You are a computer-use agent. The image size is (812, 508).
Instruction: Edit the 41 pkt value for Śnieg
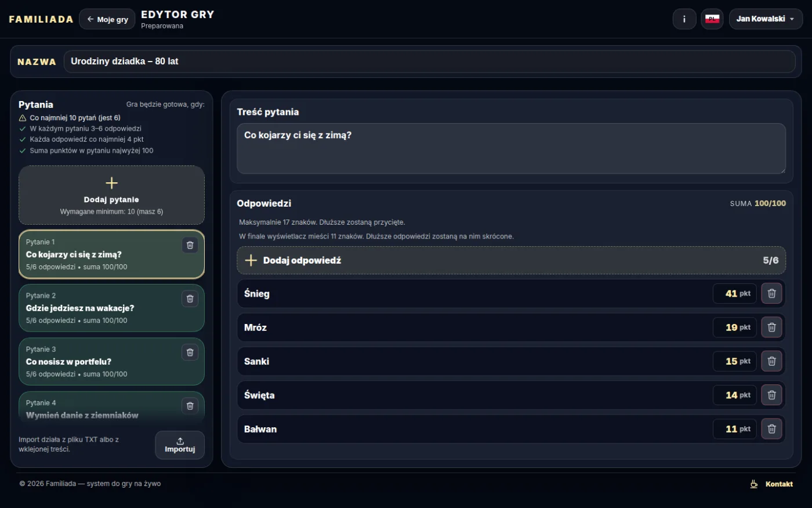[734, 294]
